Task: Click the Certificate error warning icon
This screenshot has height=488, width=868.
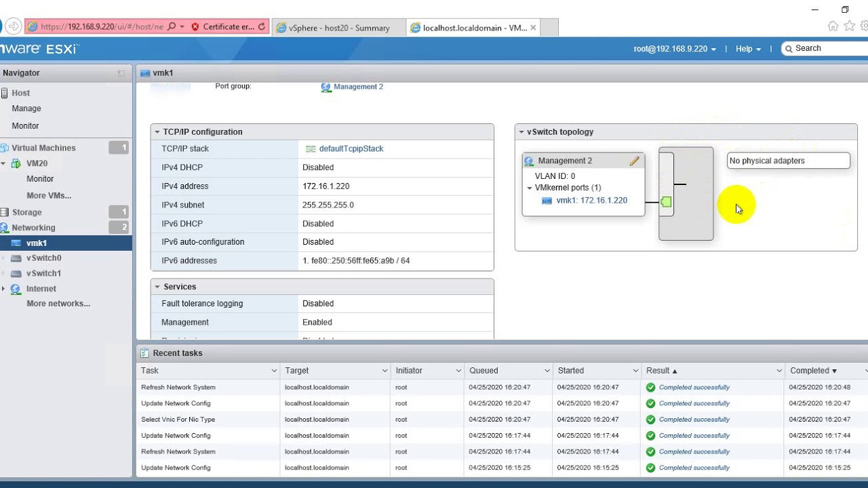Action: (195, 27)
